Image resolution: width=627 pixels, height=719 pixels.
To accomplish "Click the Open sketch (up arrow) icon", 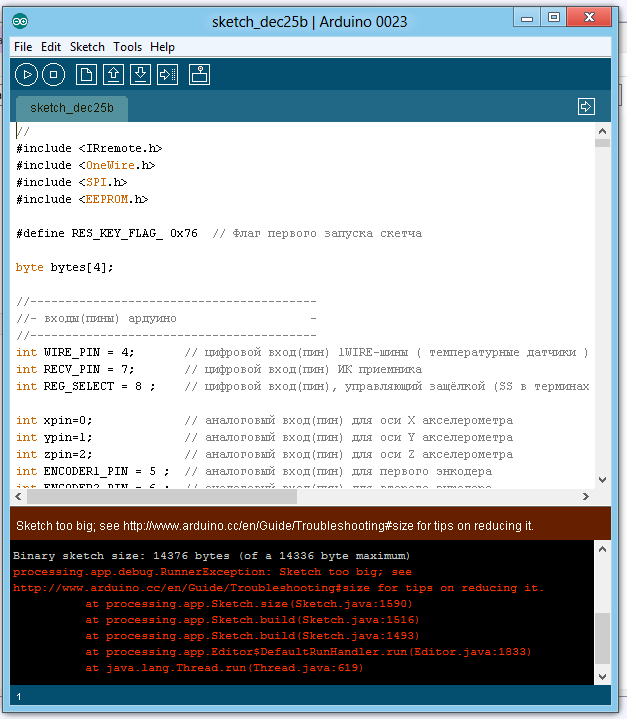I will point(113,74).
